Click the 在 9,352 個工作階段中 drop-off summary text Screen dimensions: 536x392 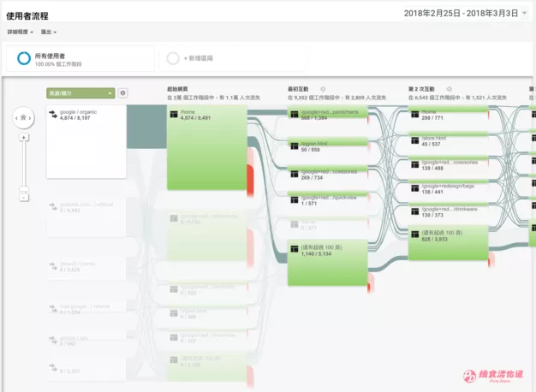point(336,98)
